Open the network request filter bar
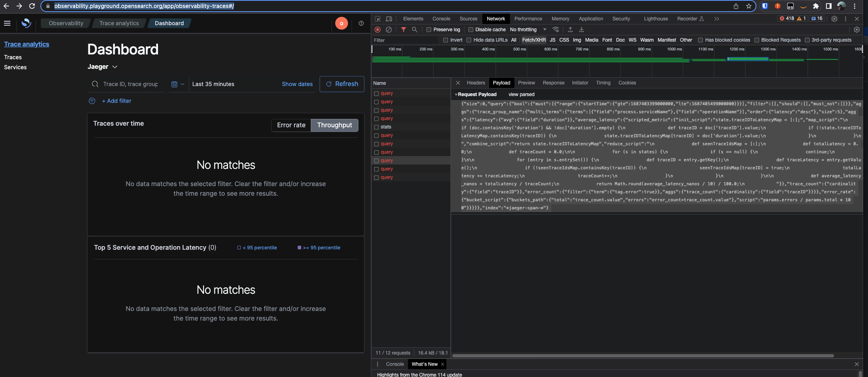Image resolution: width=868 pixels, height=377 pixels. pos(404,30)
